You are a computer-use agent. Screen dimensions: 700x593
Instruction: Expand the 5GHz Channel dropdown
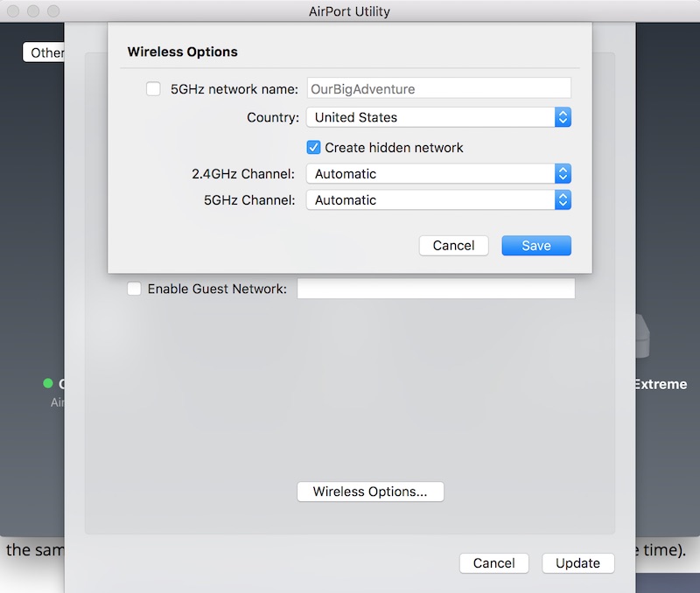coord(438,199)
